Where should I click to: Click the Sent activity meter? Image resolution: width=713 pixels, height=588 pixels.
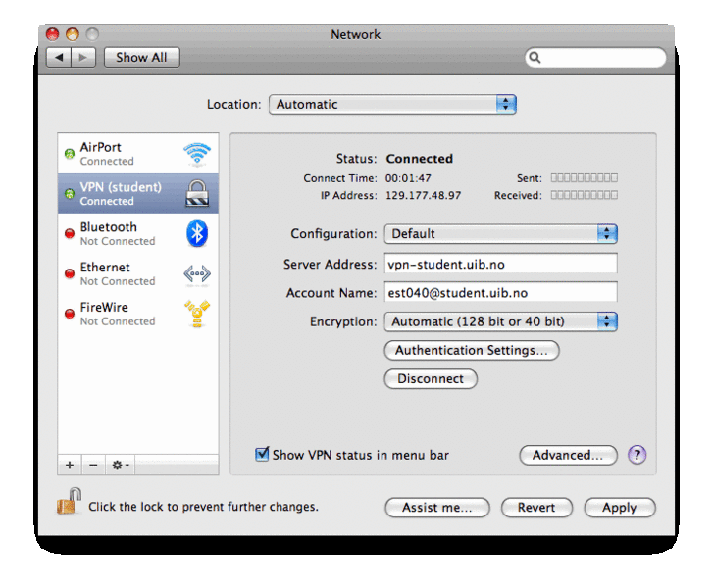coord(584,177)
